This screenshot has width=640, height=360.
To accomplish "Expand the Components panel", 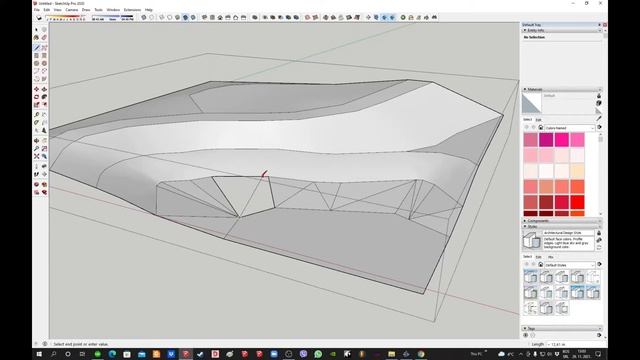I will click(x=525, y=221).
